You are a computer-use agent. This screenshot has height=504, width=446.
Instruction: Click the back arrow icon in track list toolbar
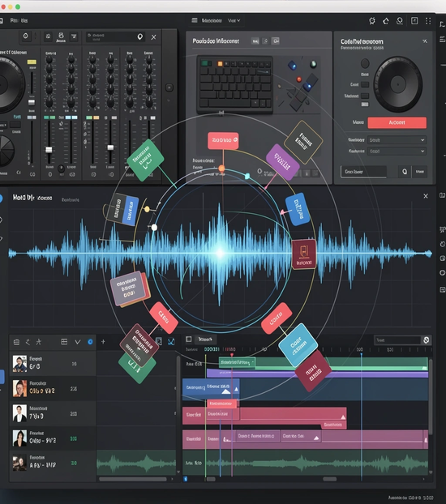(28, 342)
